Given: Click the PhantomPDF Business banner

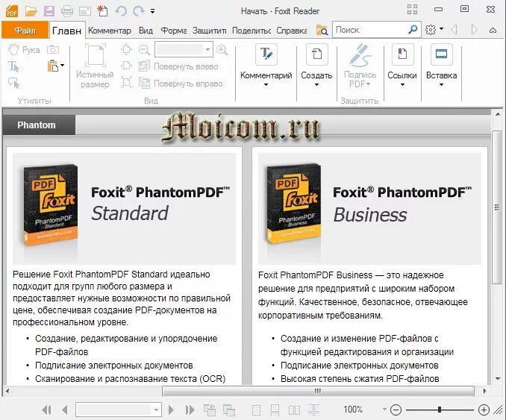Looking at the screenshot, I should pyautogui.click(x=369, y=209).
